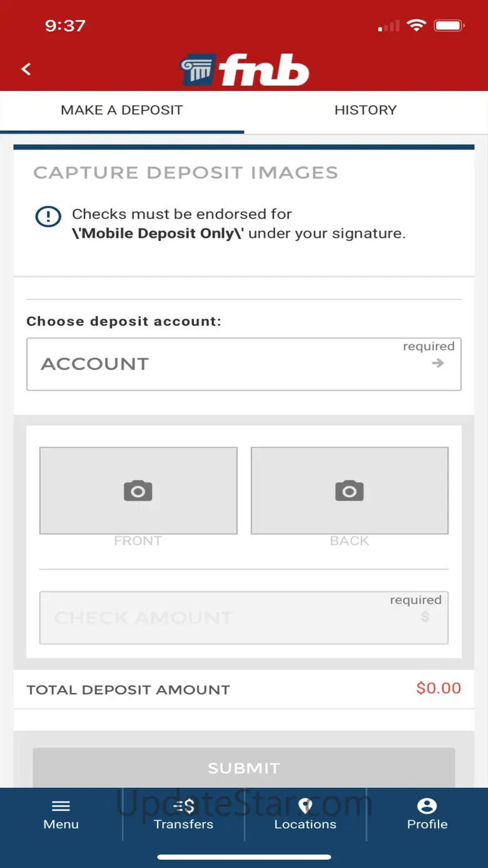Tap the $0.00 total deposit amount
Image resolution: width=488 pixels, height=868 pixels.
439,688
